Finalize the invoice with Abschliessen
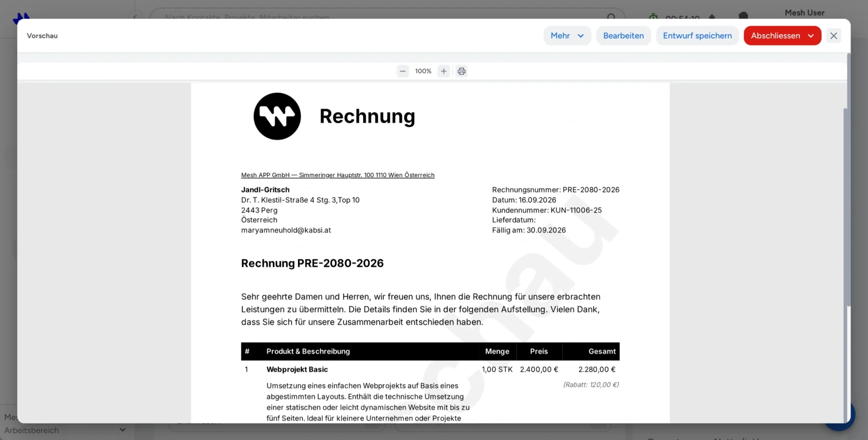This screenshot has height=440, width=868. [782, 36]
